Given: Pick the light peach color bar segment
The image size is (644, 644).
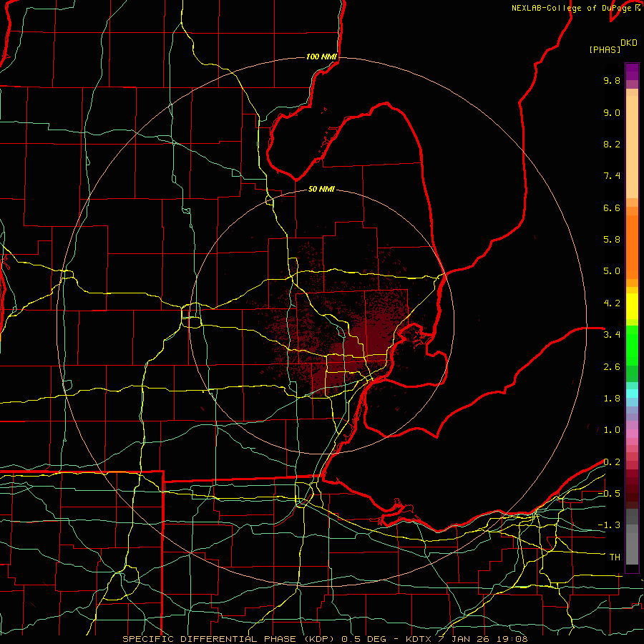Looking at the screenshot, I should (x=632, y=147).
